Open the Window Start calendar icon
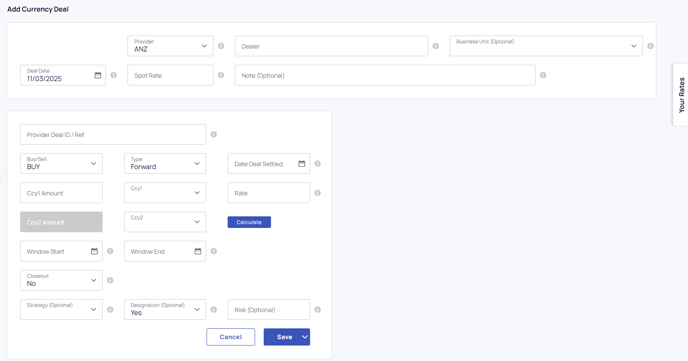The width and height of the screenshot is (688, 361). (94, 251)
